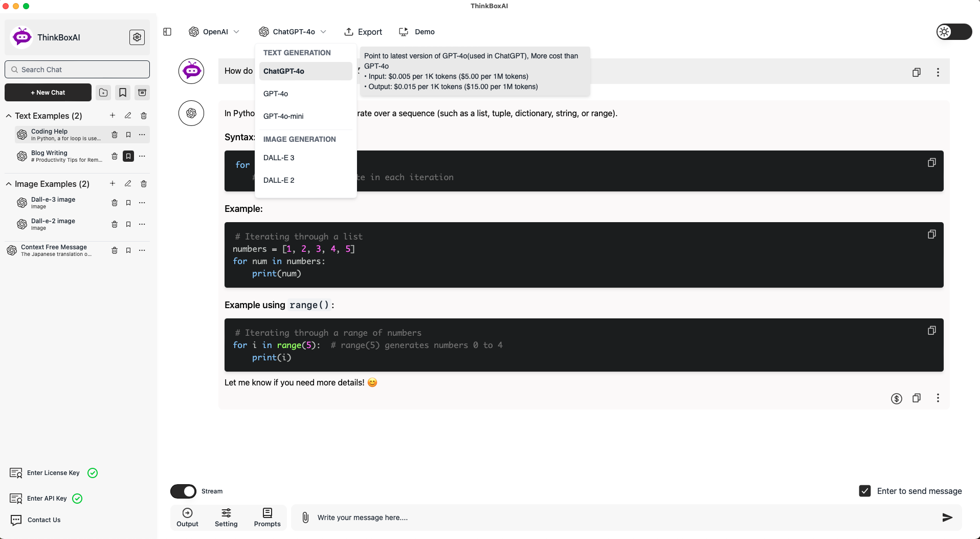Show bookmarked chats icon next to New Chat
Viewport: 980px width, 539px height.
click(x=123, y=93)
